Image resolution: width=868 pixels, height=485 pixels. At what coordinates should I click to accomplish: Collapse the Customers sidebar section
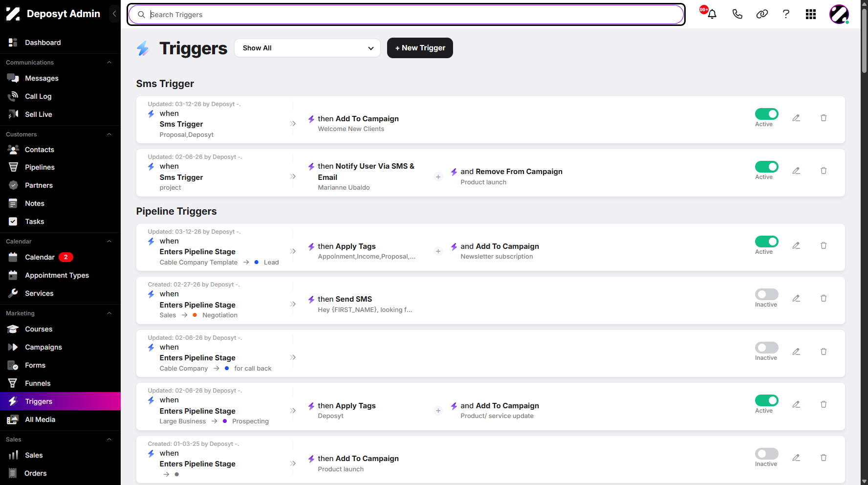109,134
